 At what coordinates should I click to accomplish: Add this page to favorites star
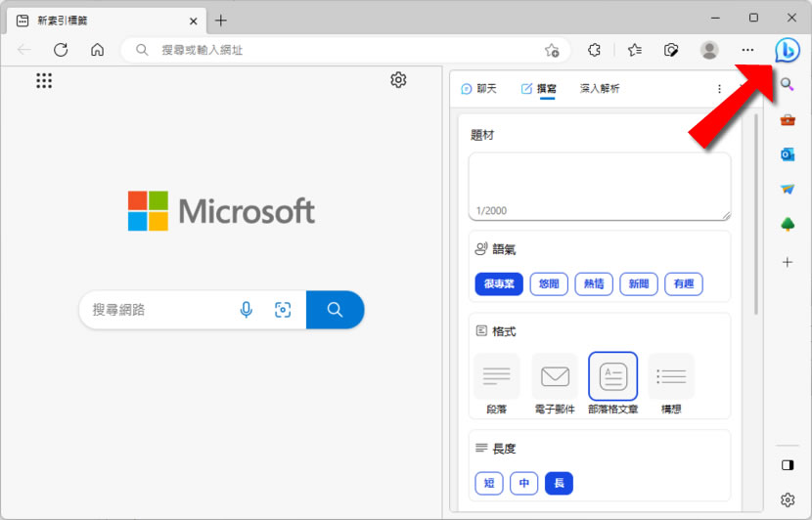[x=552, y=50]
